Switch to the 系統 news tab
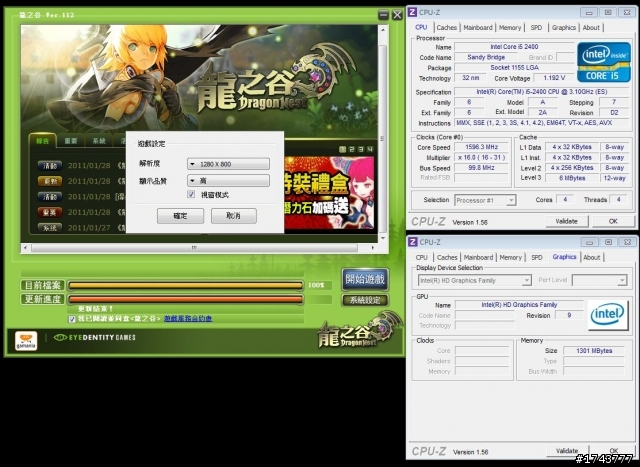Image resolution: width=640 pixels, height=467 pixels. (99, 141)
